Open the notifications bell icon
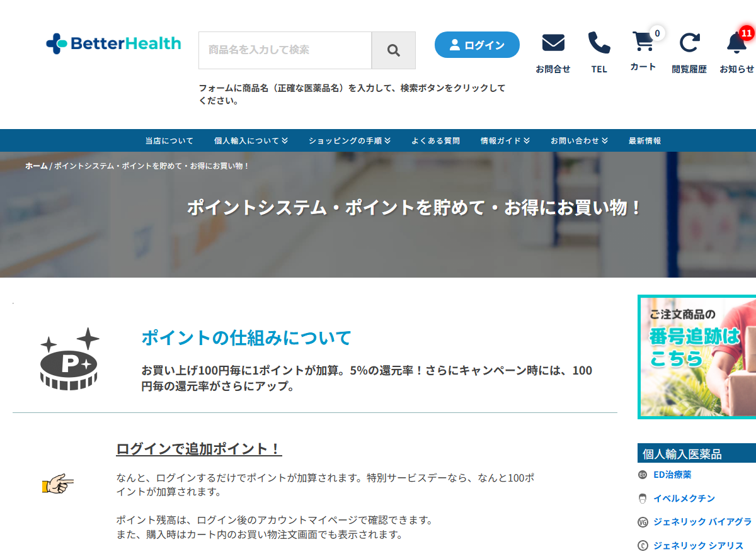This screenshot has height=554, width=756. (736, 43)
